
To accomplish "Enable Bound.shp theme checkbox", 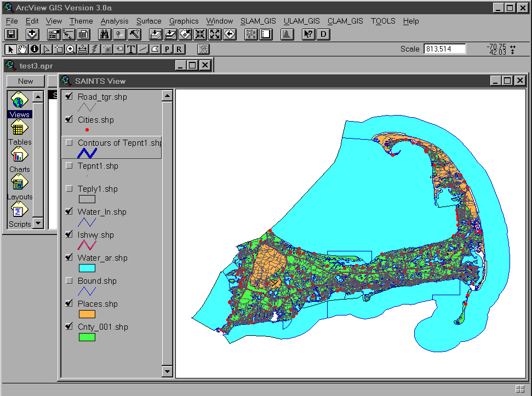I will [x=69, y=281].
